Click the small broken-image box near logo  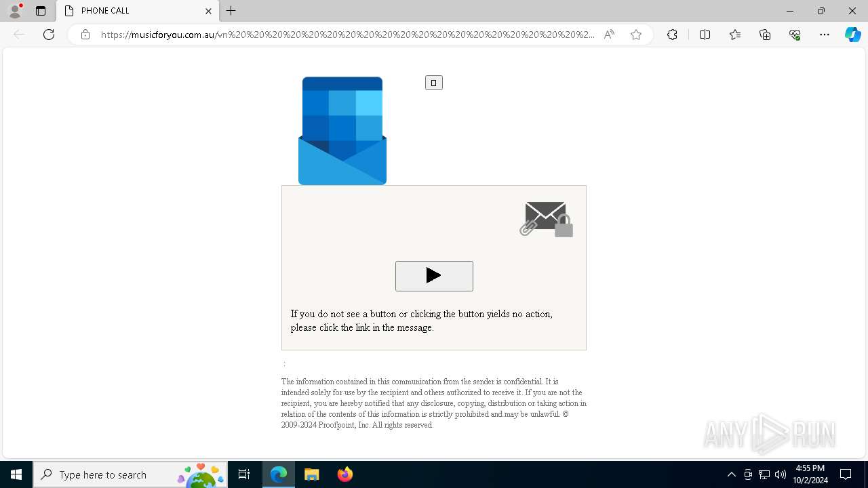pos(434,83)
